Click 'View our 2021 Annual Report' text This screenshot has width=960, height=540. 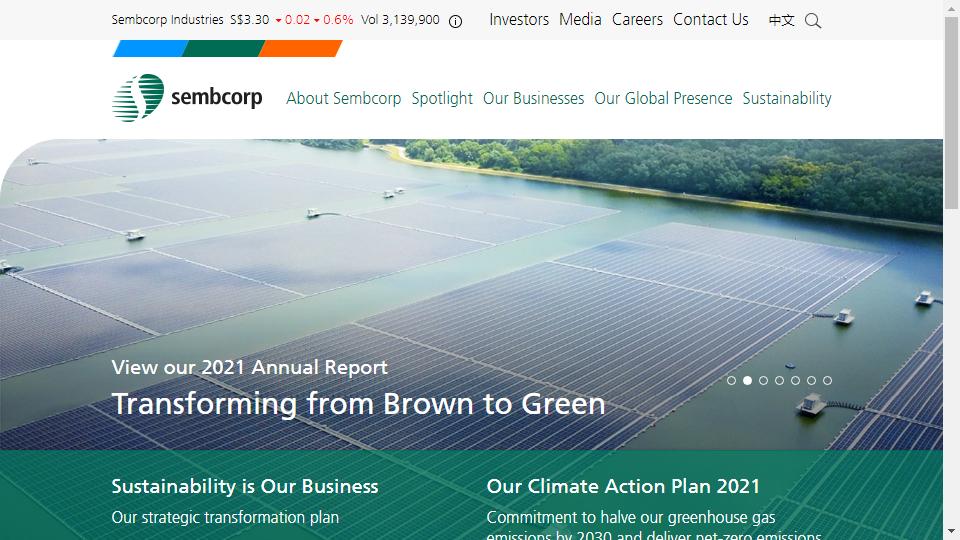tap(249, 367)
